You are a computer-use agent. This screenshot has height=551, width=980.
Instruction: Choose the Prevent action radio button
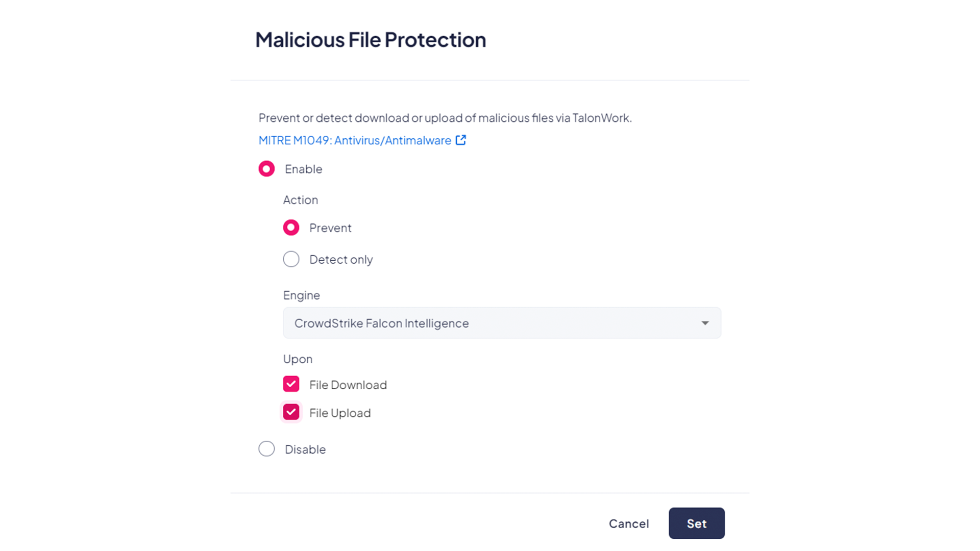pyautogui.click(x=291, y=228)
